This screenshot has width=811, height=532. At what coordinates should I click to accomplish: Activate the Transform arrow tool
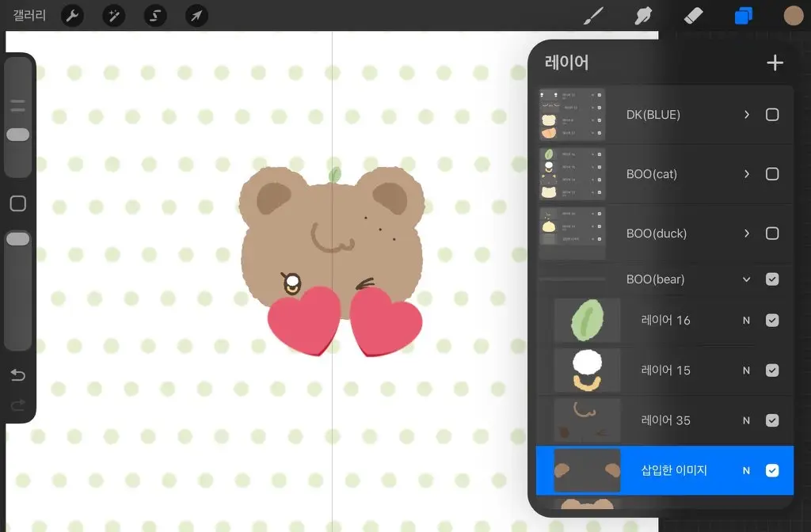[196, 16]
